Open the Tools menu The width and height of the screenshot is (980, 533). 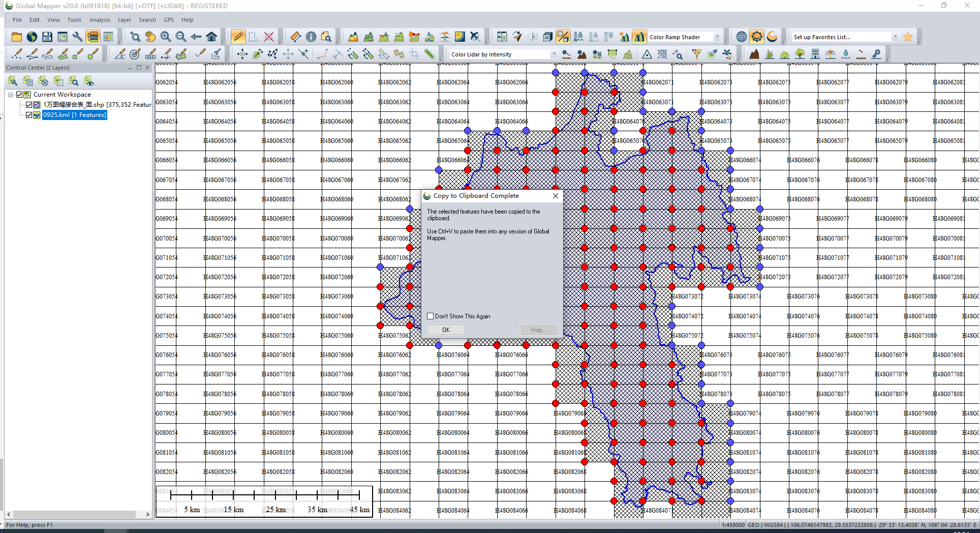(74, 20)
